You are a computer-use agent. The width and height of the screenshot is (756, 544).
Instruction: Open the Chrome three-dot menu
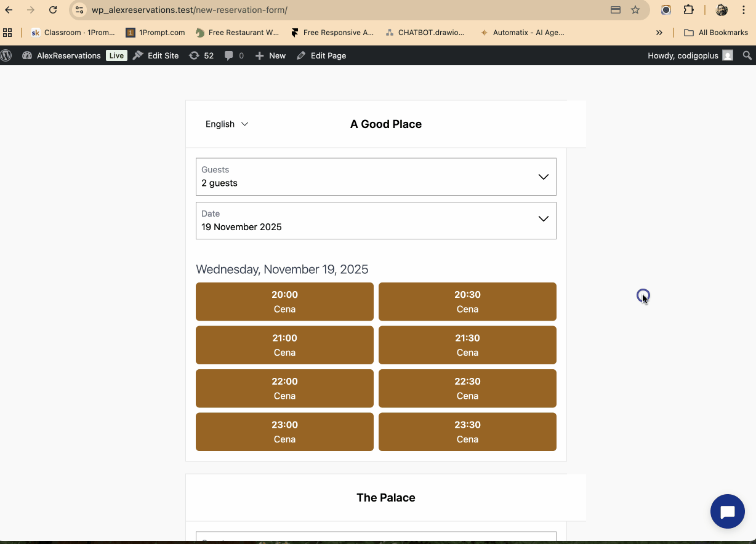(744, 10)
